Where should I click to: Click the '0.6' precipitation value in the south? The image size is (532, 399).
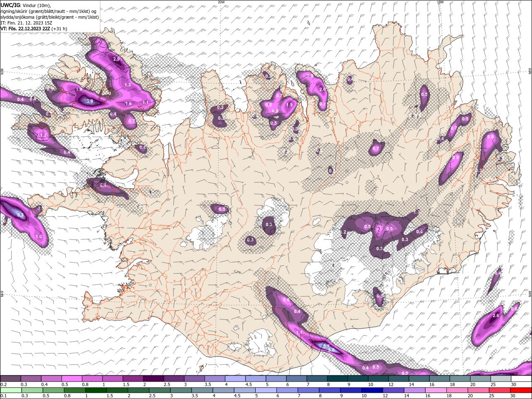tap(286, 300)
